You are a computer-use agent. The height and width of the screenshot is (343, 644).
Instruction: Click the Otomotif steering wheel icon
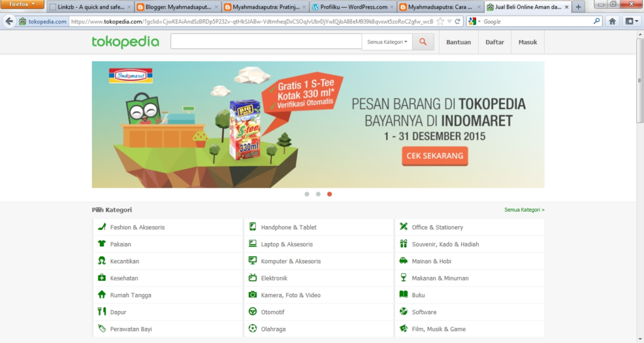pos(253,312)
